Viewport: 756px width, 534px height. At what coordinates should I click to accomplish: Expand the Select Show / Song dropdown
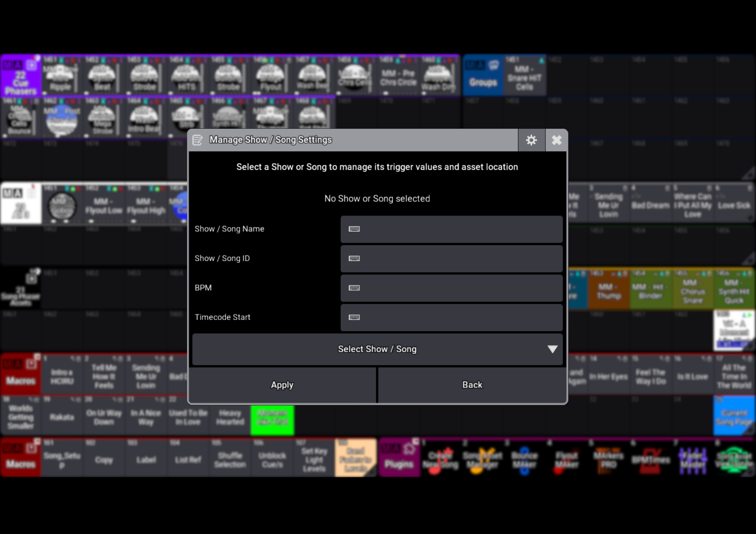point(377,349)
